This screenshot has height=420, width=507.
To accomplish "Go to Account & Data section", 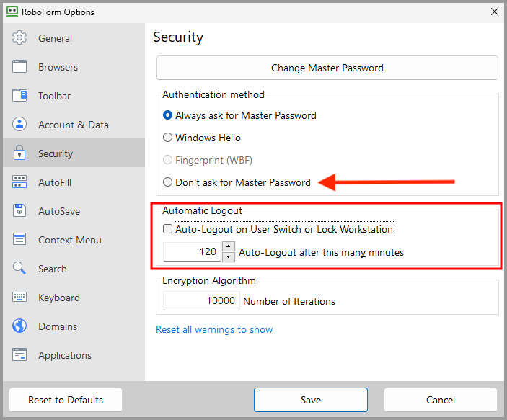I will [x=74, y=125].
